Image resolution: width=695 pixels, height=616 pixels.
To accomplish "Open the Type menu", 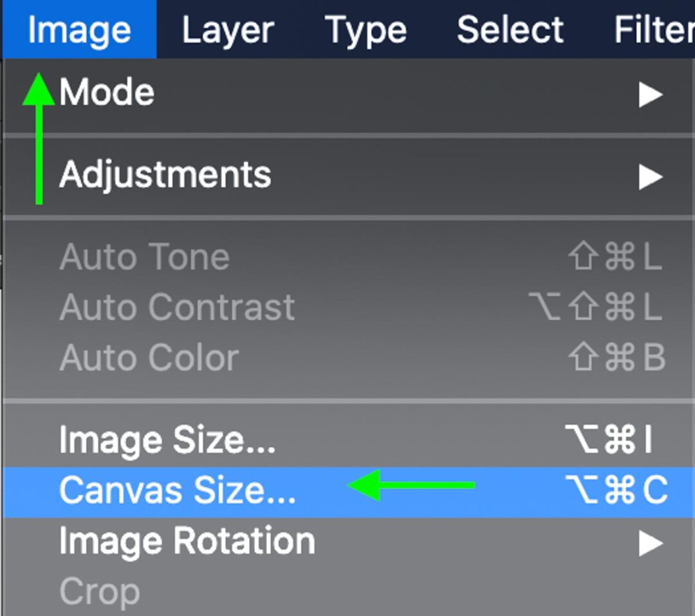I will pyautogui.click(x=366, y=29).
